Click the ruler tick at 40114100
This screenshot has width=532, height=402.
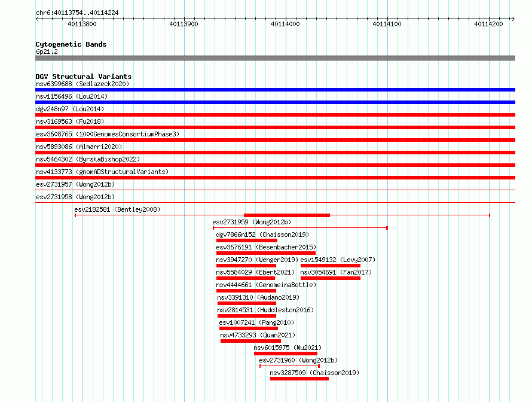point(387,19)
